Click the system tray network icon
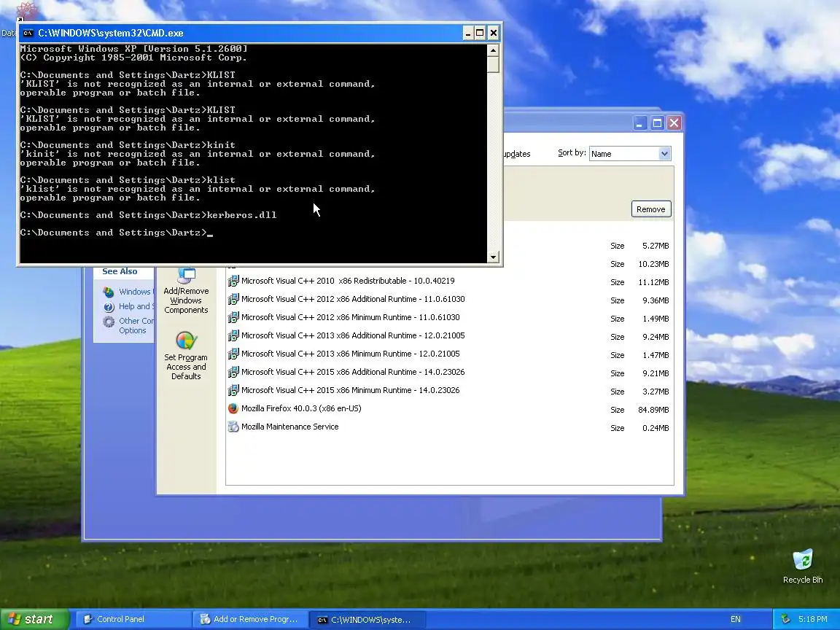This screenshot has width=840, height=630. coord(785,619)
